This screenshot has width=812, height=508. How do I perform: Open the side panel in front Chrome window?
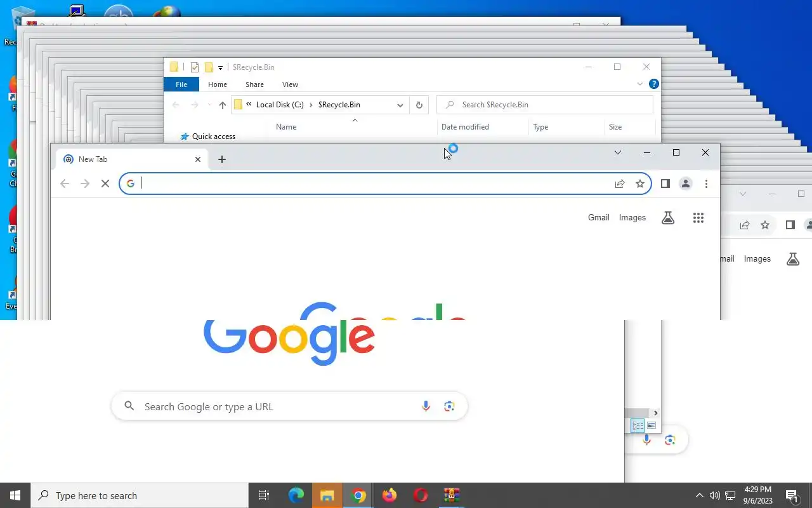pyautogui.click(x=665, y=184)
